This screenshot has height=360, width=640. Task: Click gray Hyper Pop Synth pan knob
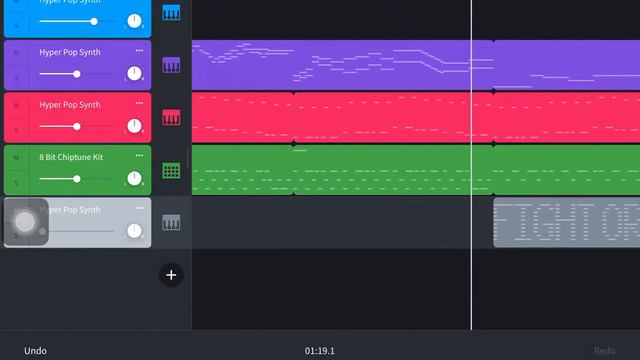point(134,231)
